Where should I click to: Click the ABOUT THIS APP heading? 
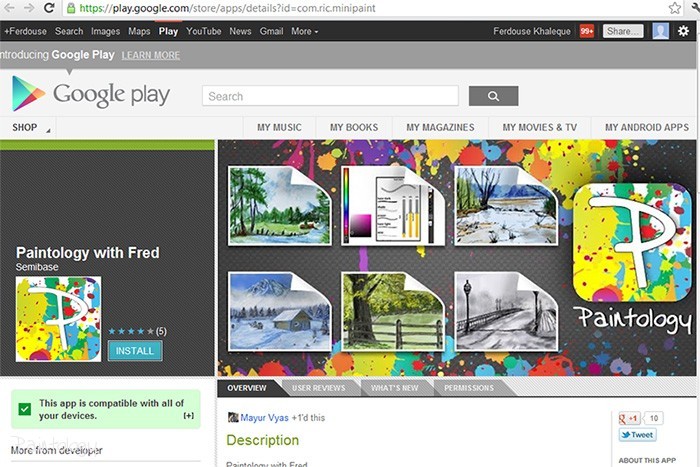647,460
